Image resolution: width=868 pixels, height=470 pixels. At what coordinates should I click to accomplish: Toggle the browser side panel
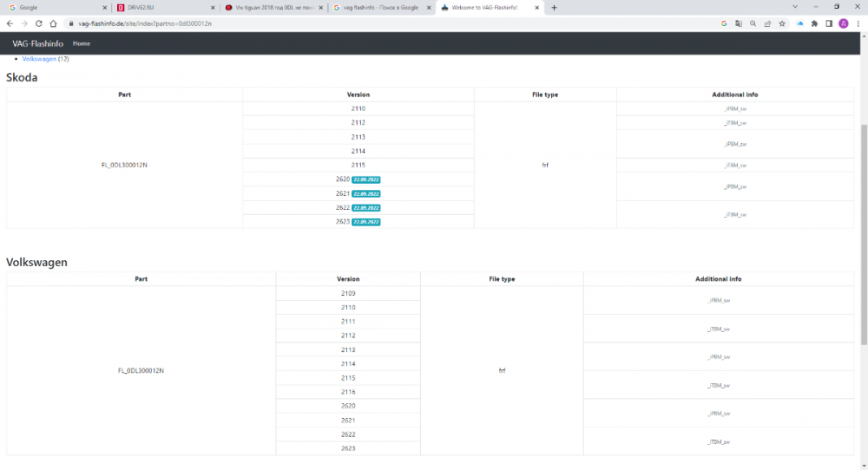click(829, 23)
